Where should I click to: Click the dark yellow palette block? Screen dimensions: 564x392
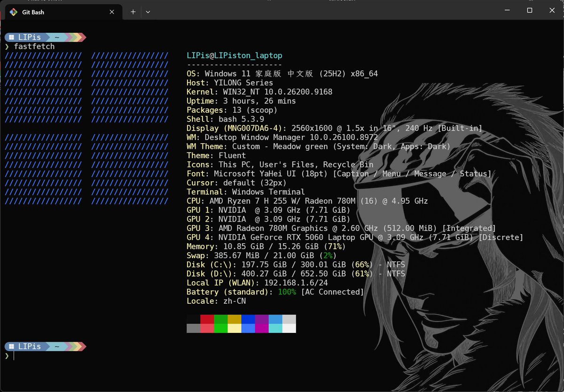click(235, 319)
